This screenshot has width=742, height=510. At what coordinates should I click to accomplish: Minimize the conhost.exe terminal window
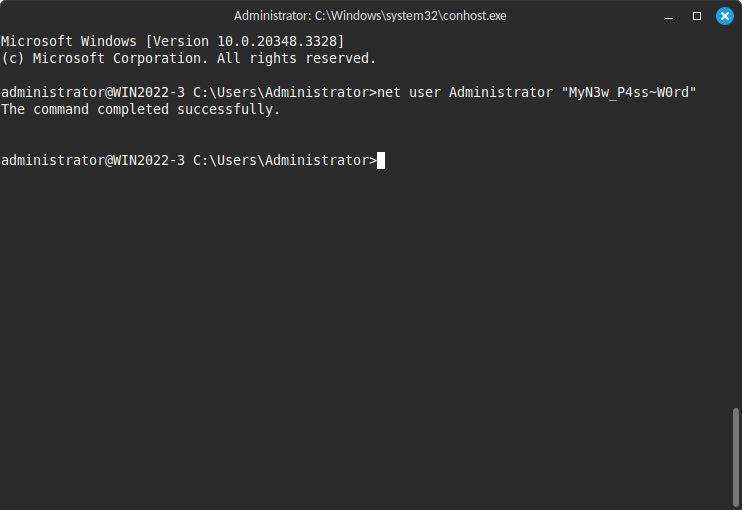(668, 16)
